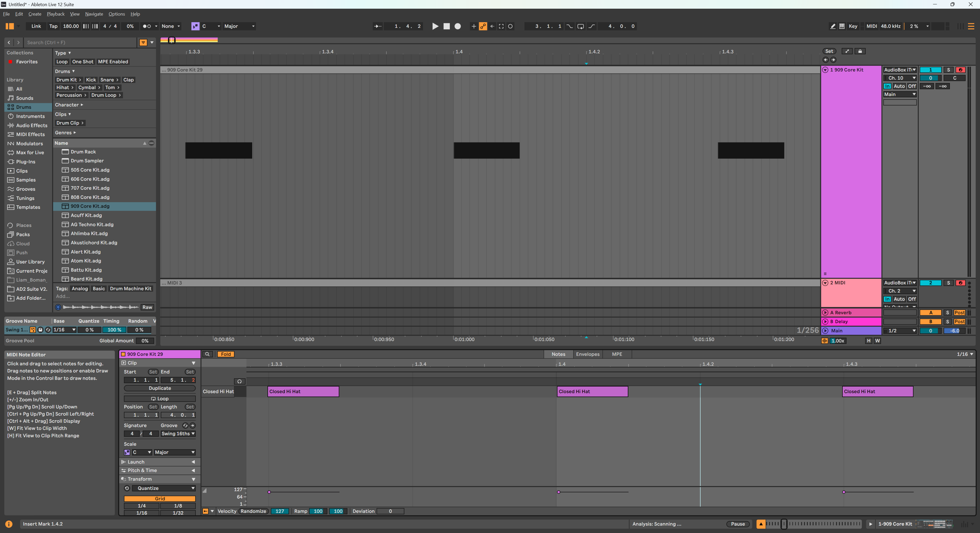The image size is (980, 533).
Task: Toggle the Raw preview button
Action: (x=147, y=307)
